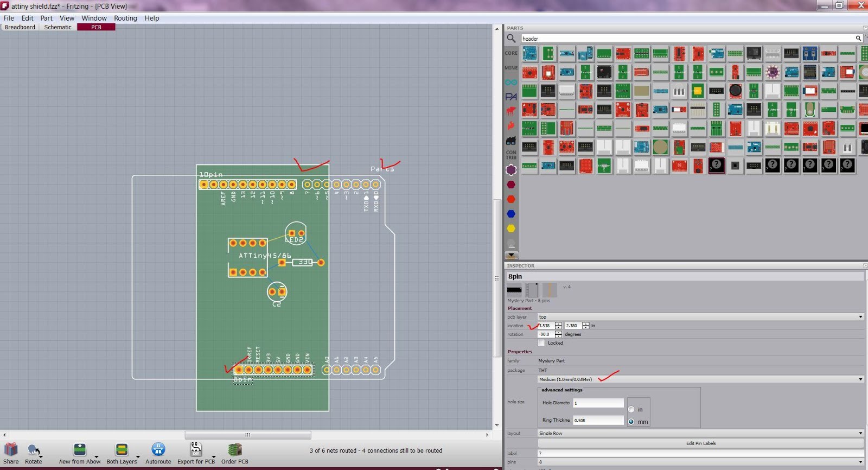Run search with magnifier in header field
Image resolution: width=868 pixels, height=470 pixels.
pos(858,39)
